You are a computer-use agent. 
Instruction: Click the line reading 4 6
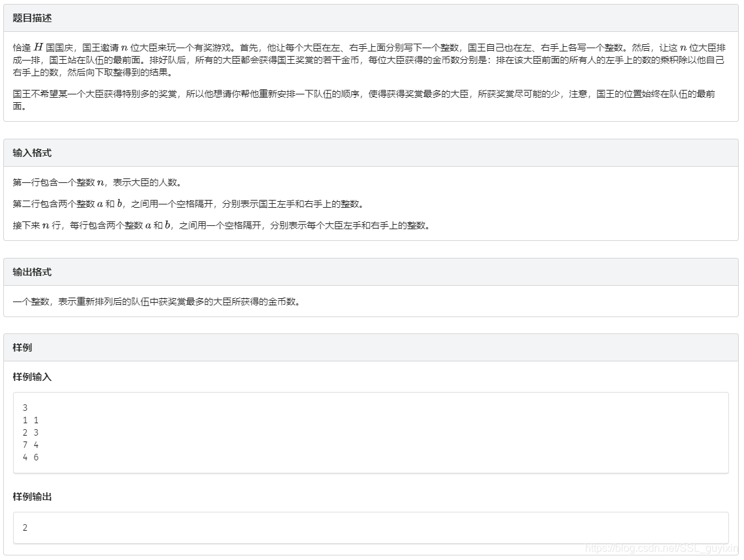tap(30, 458)
